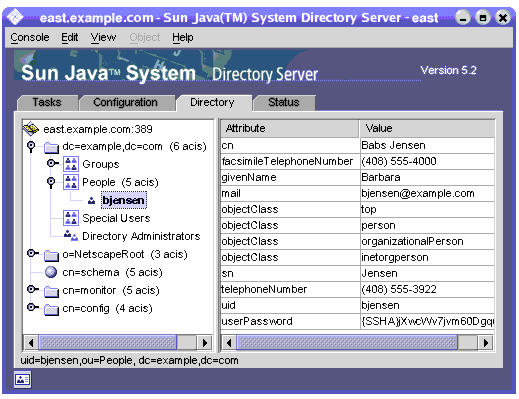Click the Groups organizational unit icon
The width and height of the screenshot is (519, 399).
point(71,164)
